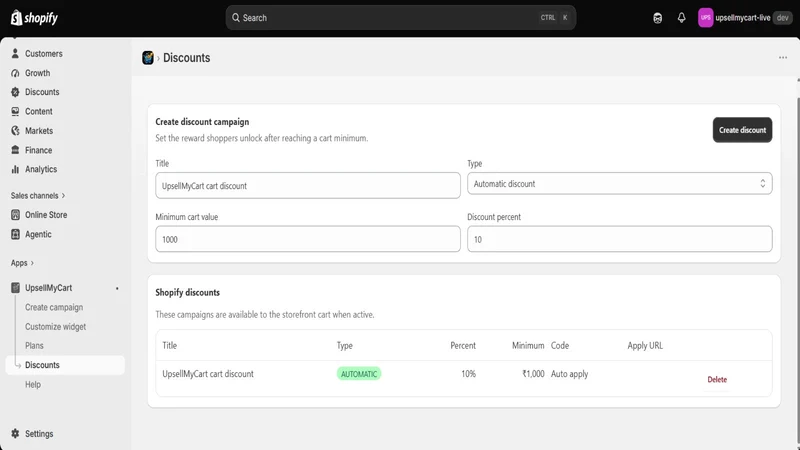Click the Shopify logo
800x450 pixels.
(34, 18)
